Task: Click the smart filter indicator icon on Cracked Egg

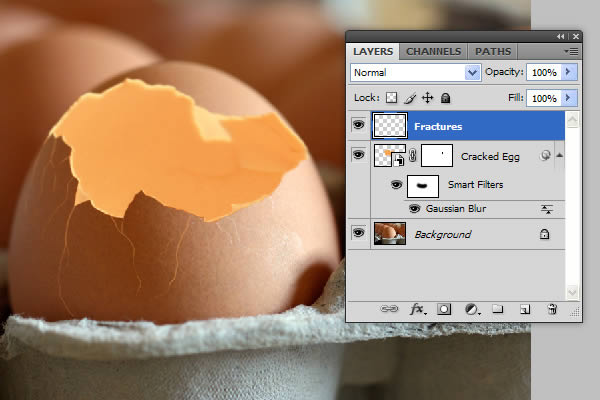Action: [545, 155]
